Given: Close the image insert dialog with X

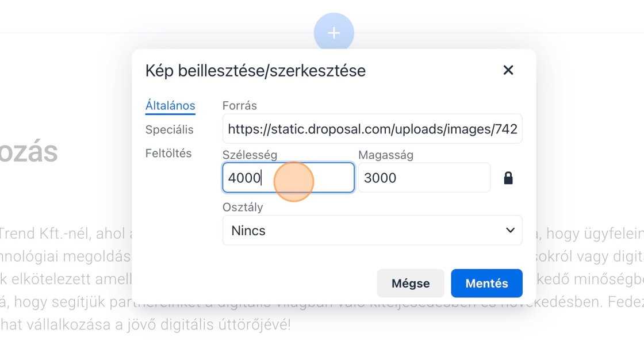Looking at the screenshot, I should [x=508, y=70].
